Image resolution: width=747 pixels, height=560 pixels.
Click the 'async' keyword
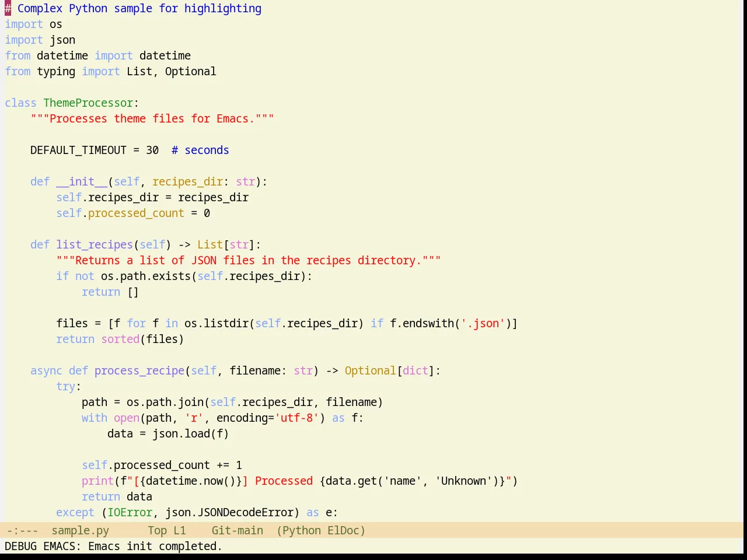point(46,370)
